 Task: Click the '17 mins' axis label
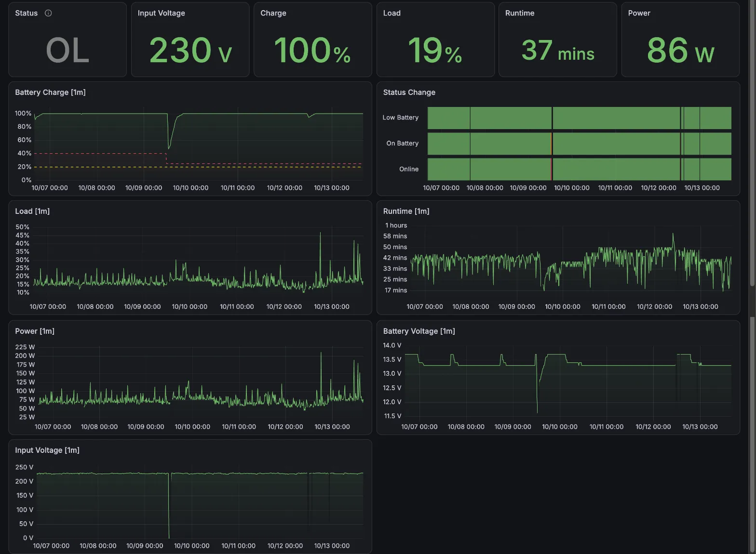(x=396, y=290)
